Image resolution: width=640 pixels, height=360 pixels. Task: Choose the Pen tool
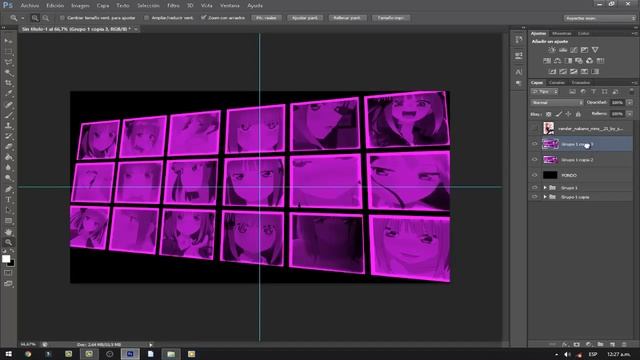coord(8,189)
